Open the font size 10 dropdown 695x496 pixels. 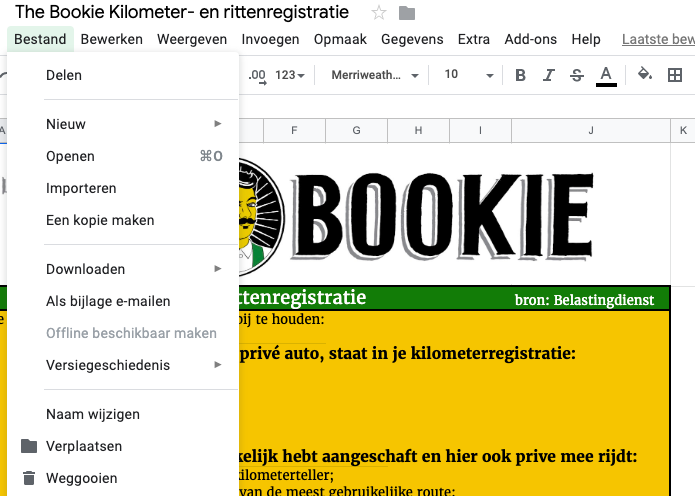[x=468, y=74]
